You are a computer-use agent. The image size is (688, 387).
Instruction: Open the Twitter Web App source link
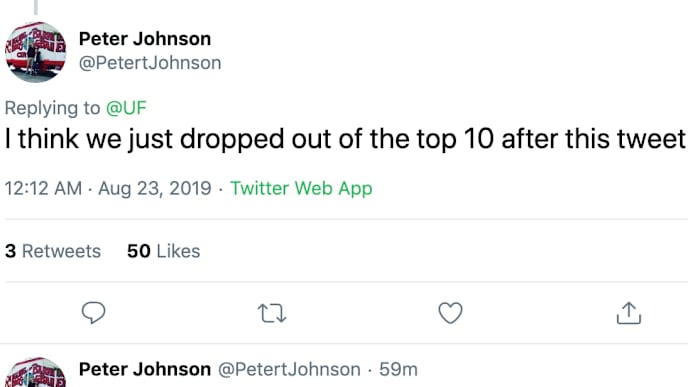pyautogui.click(x=301, y=188)
